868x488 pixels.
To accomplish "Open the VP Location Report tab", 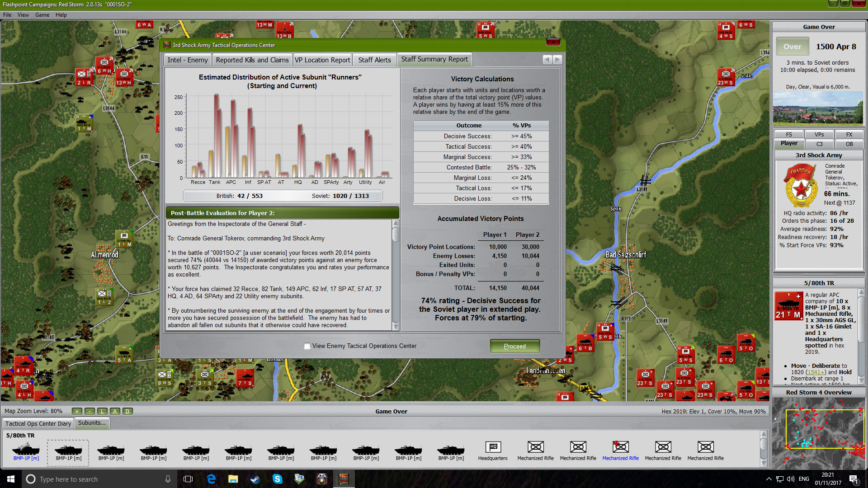I will coord(322,60).
